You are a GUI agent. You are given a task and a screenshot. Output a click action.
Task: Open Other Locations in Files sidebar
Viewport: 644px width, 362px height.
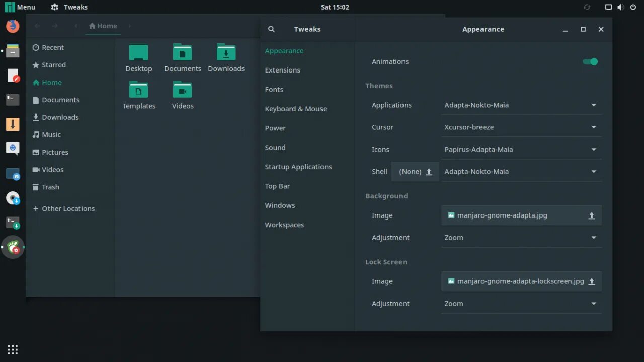(x=70, y=209)
